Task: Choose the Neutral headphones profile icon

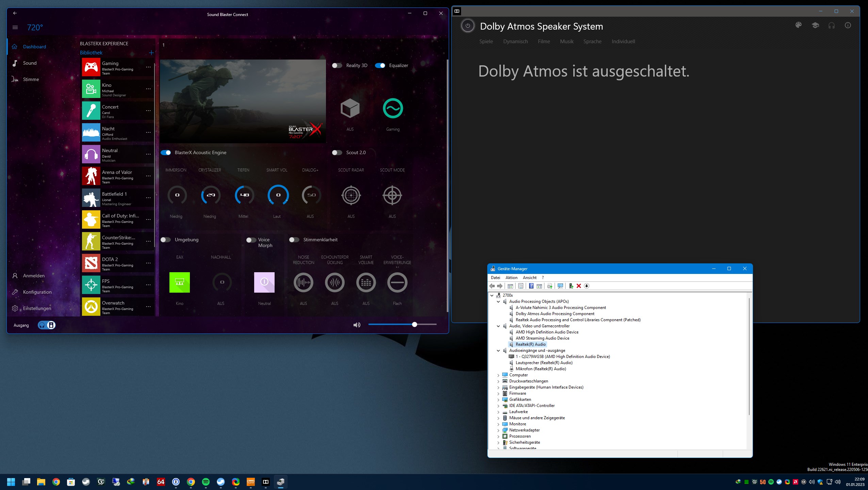Action: 91,154
